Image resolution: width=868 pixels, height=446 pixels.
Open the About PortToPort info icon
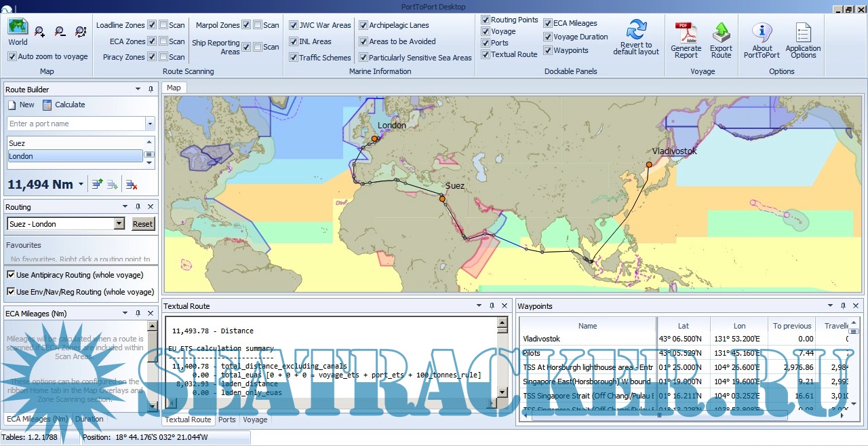point(762,32)
